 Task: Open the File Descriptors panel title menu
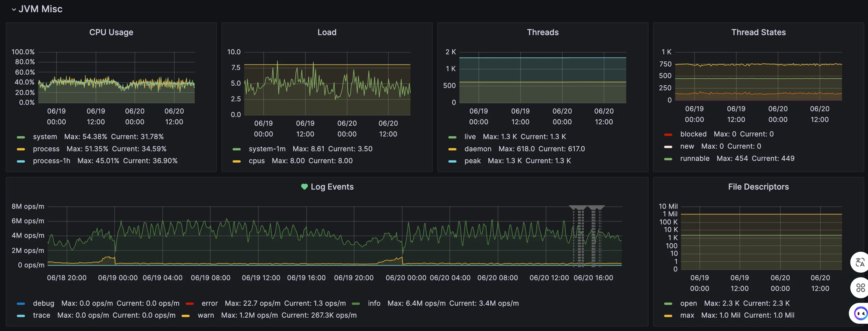tap(758, 187)
